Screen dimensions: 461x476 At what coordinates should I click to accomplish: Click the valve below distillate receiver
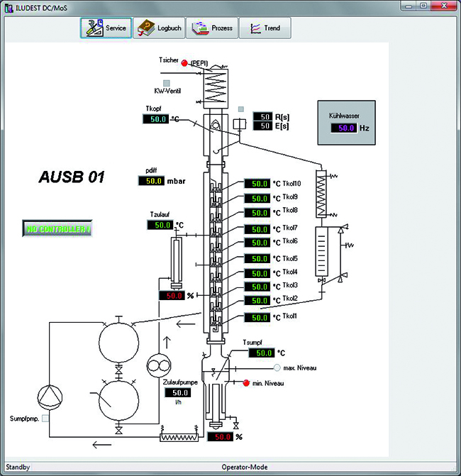click(322, 280)
